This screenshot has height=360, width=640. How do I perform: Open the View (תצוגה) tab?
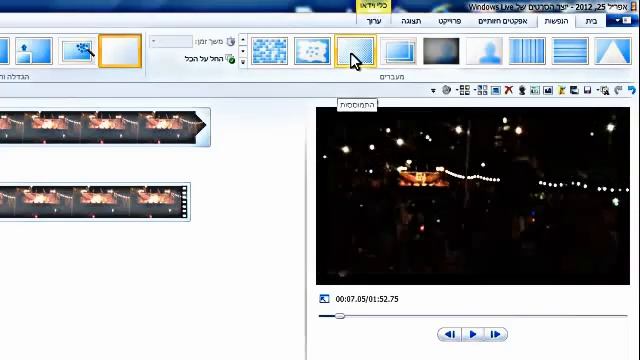tap(411, 21)
